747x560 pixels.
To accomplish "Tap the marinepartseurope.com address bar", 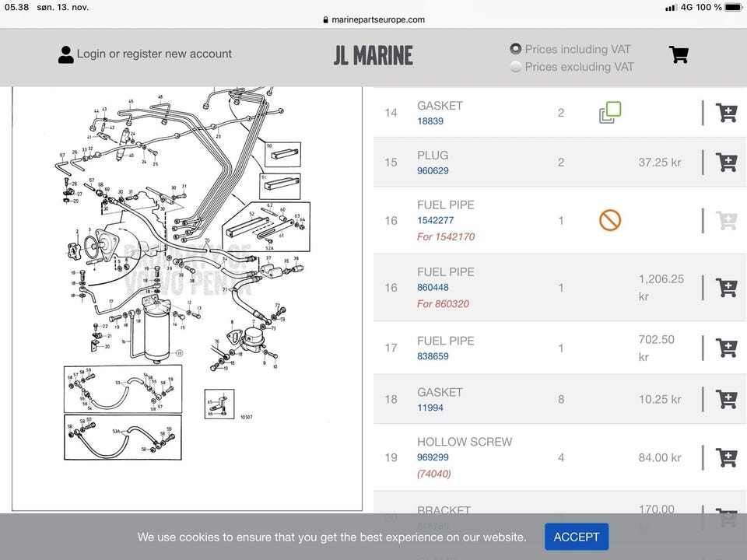I will pyautogui.click(x=373, y=19).
